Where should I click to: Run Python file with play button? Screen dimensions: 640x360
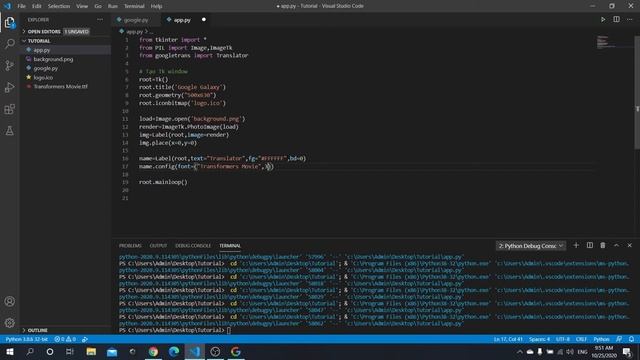tap(603, 19)
